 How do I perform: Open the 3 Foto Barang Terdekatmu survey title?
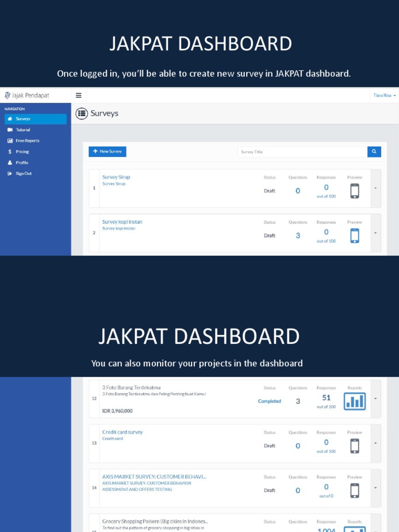click(131, 388)
